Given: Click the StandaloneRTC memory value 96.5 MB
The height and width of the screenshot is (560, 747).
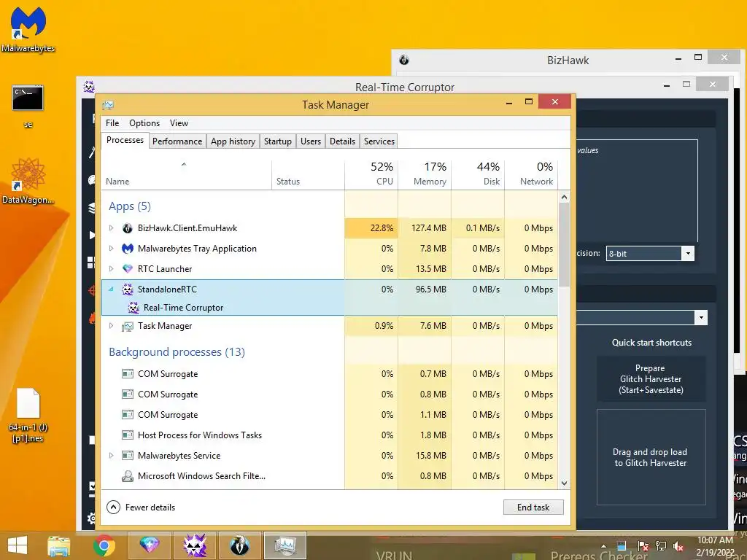Looking at the screenshot, I should pyautogui.click(x=425, y=289).
